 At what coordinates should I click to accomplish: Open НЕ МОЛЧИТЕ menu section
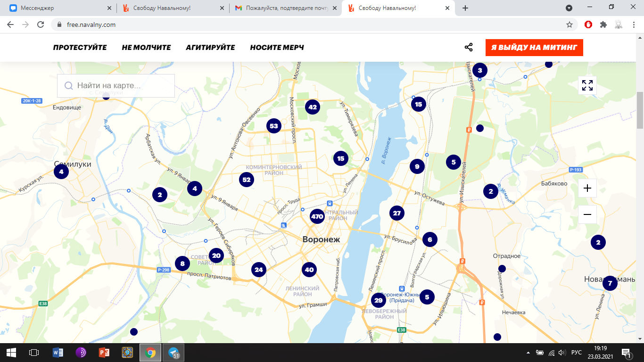click(x=146, y=48)
